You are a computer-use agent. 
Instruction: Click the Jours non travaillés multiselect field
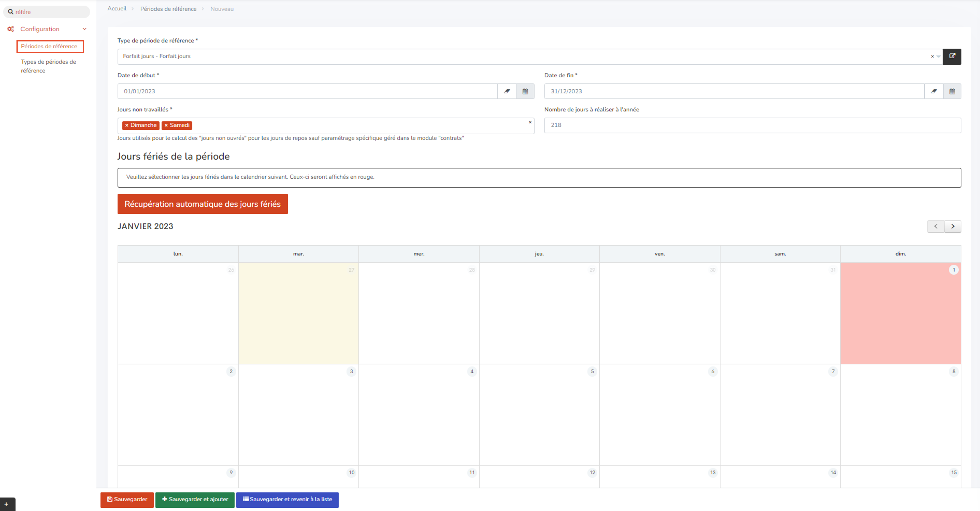[x=326, y=126]
